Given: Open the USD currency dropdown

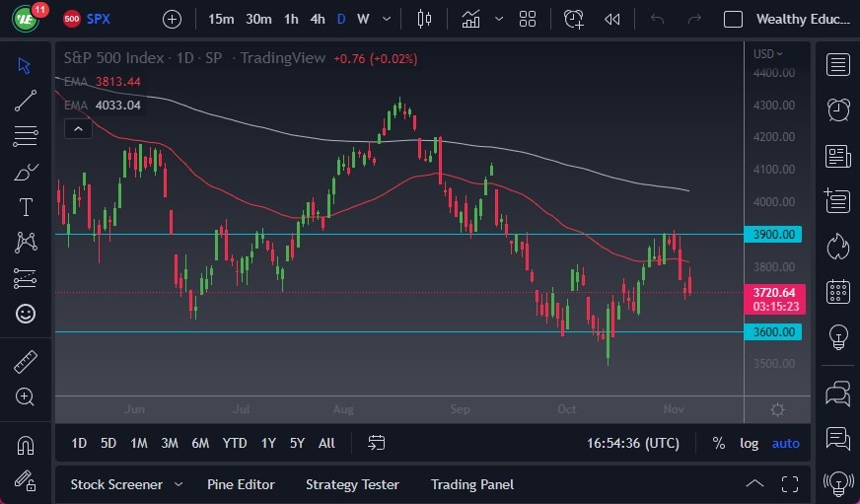Looking at the screenshot, I should coord(767,54).
